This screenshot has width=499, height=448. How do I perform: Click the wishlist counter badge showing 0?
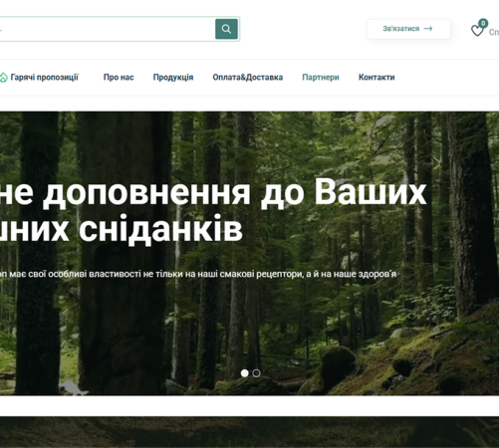click(483, 23)
